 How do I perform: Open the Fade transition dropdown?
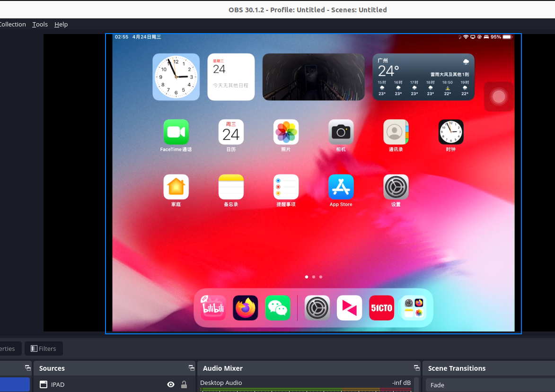490,385
